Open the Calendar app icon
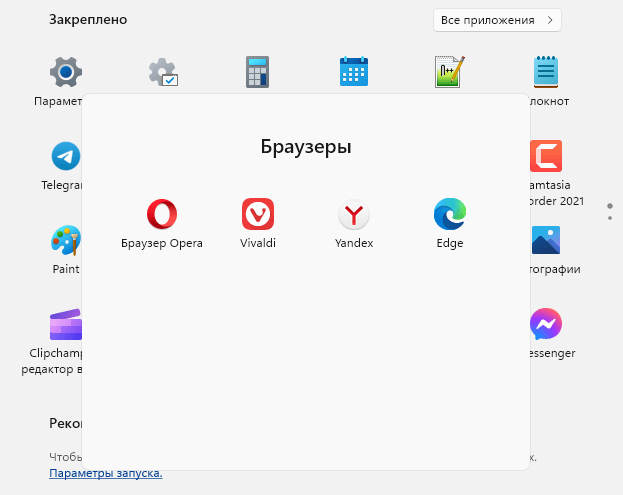 (354, 72)
